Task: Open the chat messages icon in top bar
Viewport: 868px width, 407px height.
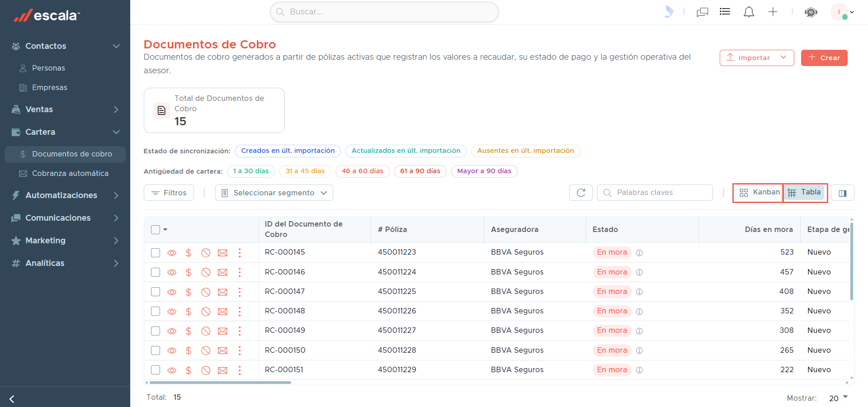Action: tap(703, 12)
